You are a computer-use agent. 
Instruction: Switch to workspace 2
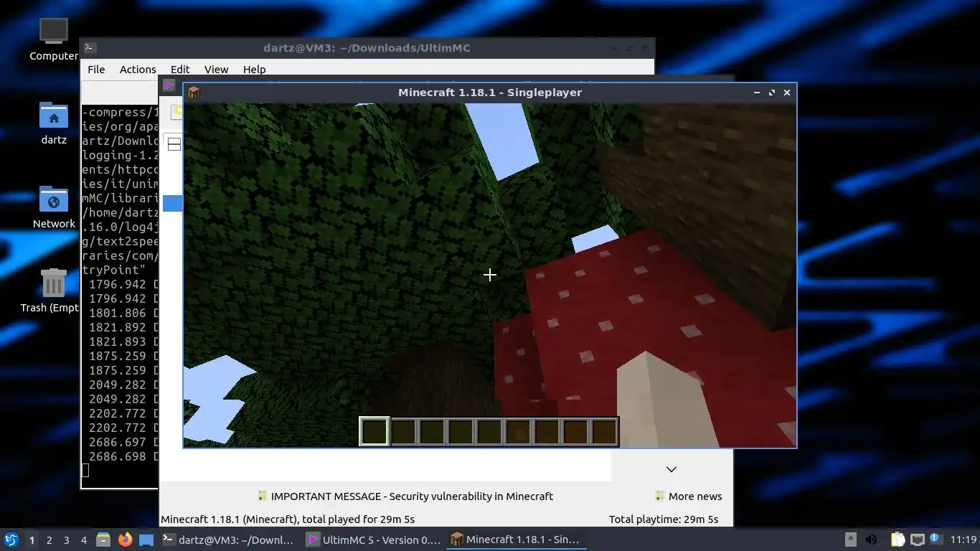[49, 540]
